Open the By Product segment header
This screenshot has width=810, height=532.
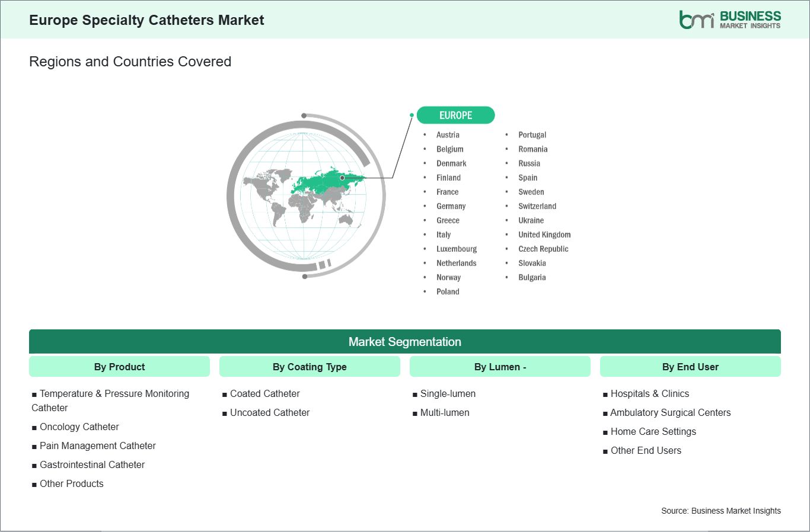(x=119, y=367)
